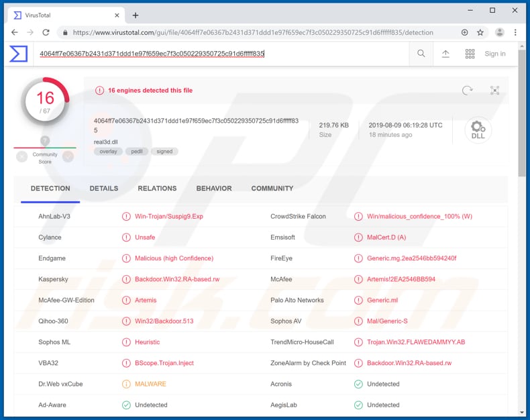The width and height of the screenshot is (530, 420).
Task: Click the Ad-Aware undetected check icon
Action: click(x=126, y=405)
